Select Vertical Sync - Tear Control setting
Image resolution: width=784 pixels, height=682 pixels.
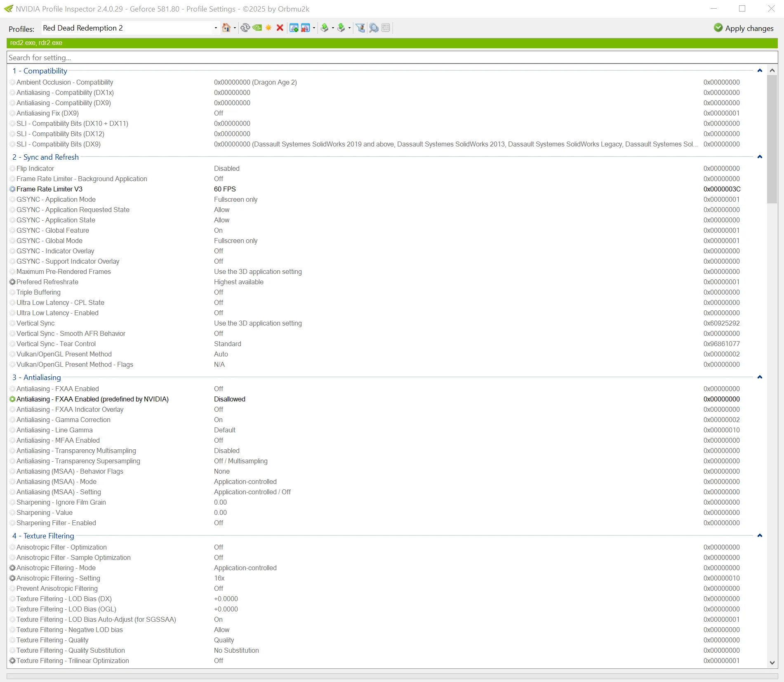56,344
